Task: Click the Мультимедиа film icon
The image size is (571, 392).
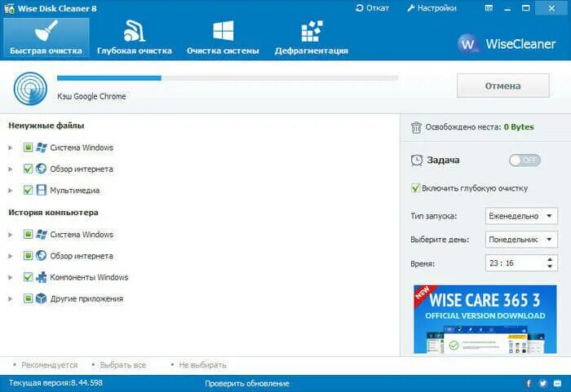Action: click(x=41, y=190)
